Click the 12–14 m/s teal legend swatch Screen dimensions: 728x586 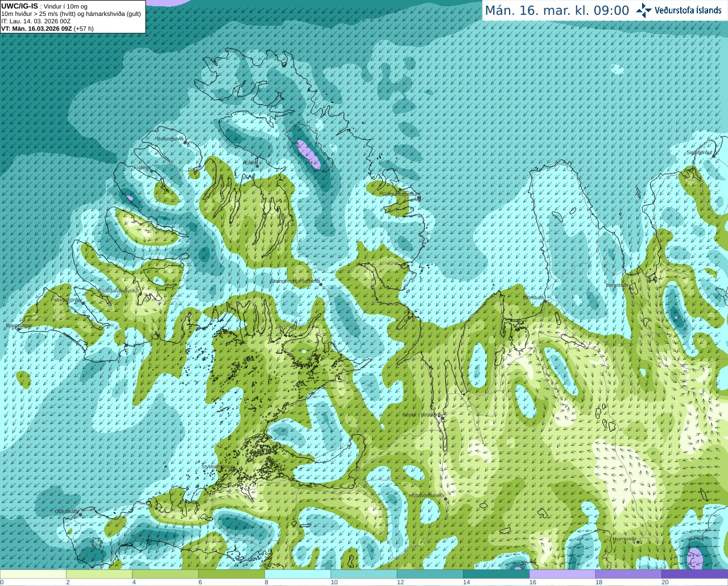point(430,574)
